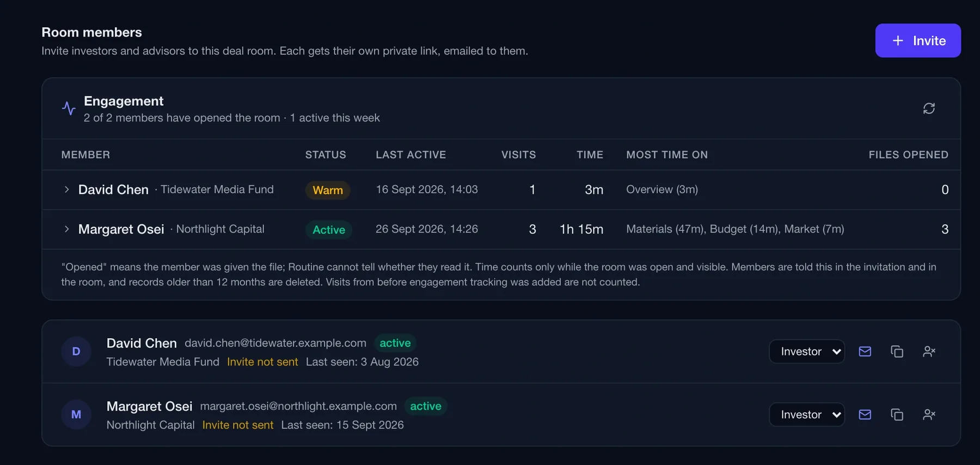Click david.chen@tidewater.example.com email
This screenshot has height=465, width=980.
point(275,343)
